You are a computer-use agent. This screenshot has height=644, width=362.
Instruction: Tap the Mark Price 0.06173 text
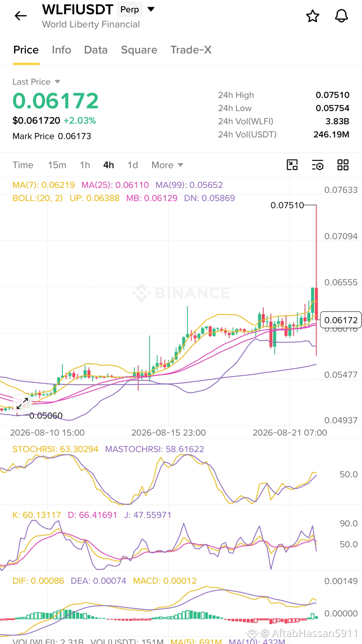tap(52, 136)
